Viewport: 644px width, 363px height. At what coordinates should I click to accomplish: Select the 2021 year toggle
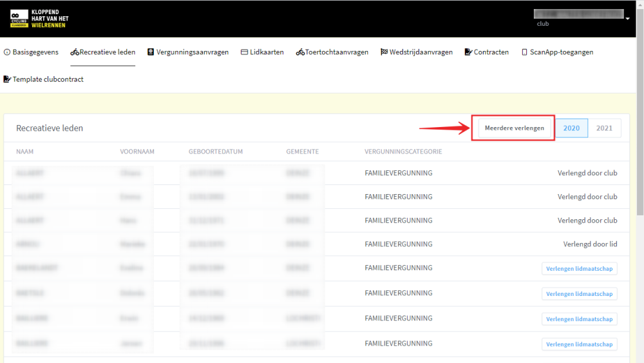pos(604,128)
